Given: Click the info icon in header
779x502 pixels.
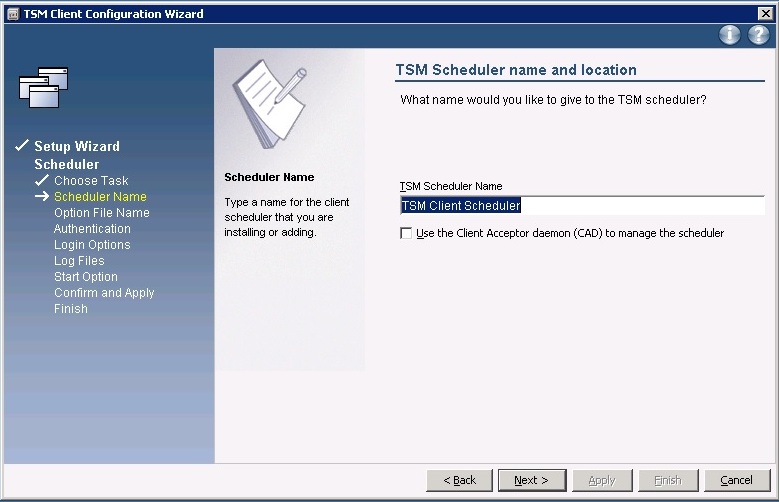Looking at the screenshot, I should (x=730, y=35).
